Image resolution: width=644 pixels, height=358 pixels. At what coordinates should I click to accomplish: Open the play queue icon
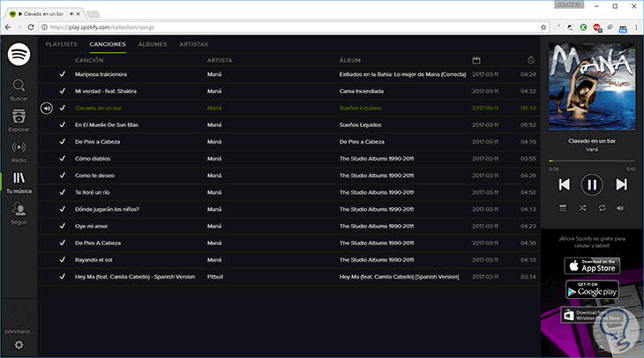coord(563,208)
